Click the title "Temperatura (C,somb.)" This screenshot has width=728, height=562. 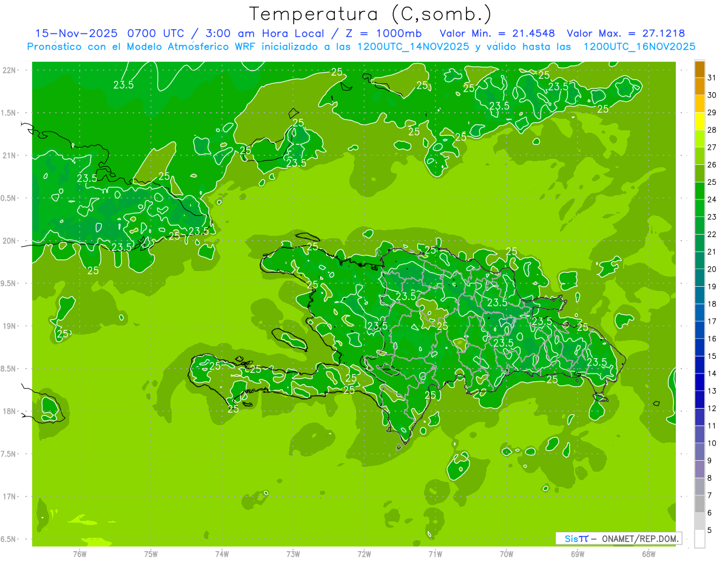pos(371,13)
